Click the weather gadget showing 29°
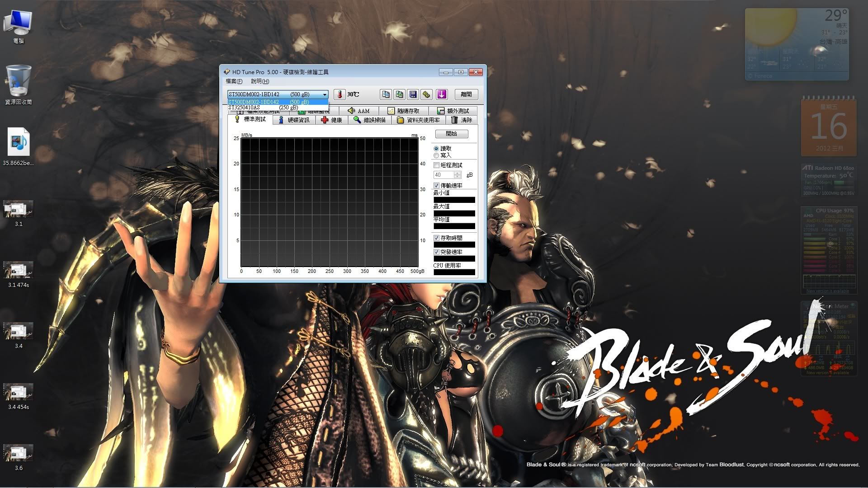This screenshot has height=488, width=868. point(797,44)
